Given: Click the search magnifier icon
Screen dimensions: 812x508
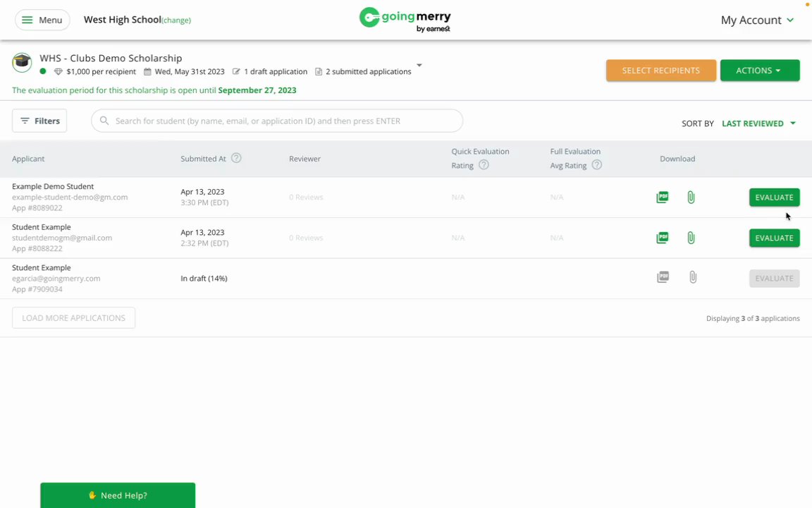Looking at the screenshot, I should pos(104,121).
